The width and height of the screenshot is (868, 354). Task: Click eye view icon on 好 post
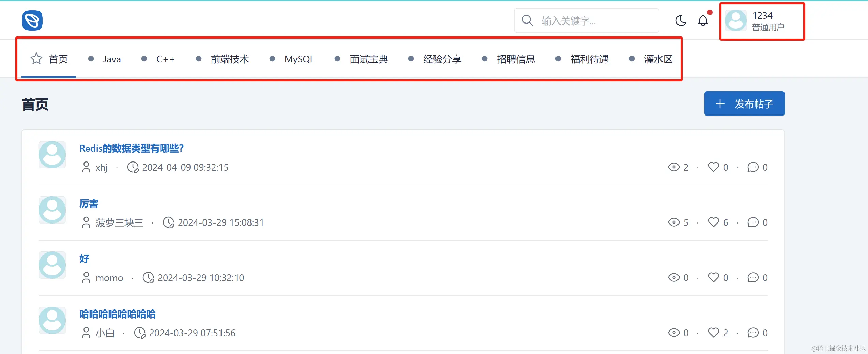coord(674,277)
